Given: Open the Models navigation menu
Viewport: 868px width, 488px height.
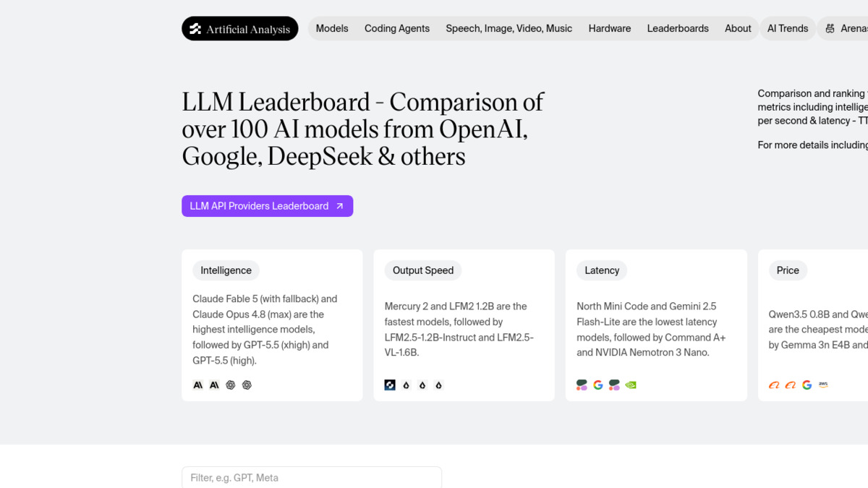Looking at the screenshot, I should point(332,29).
